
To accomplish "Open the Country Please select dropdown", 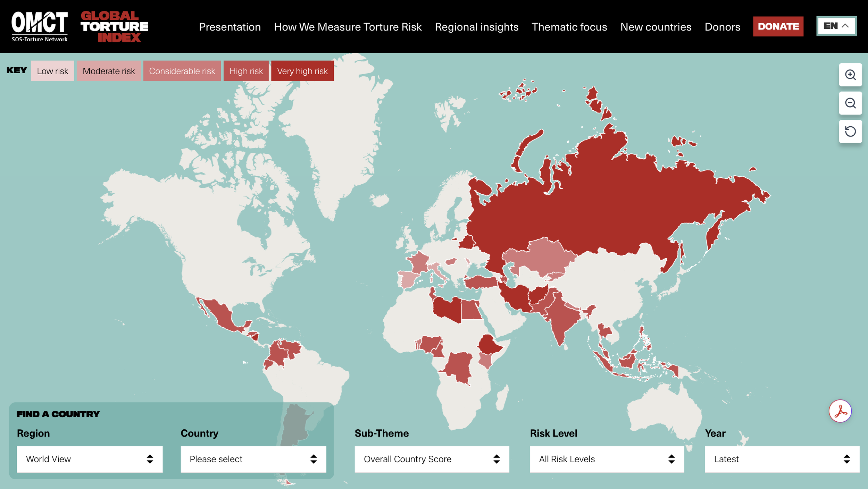I will click(253, 459).
